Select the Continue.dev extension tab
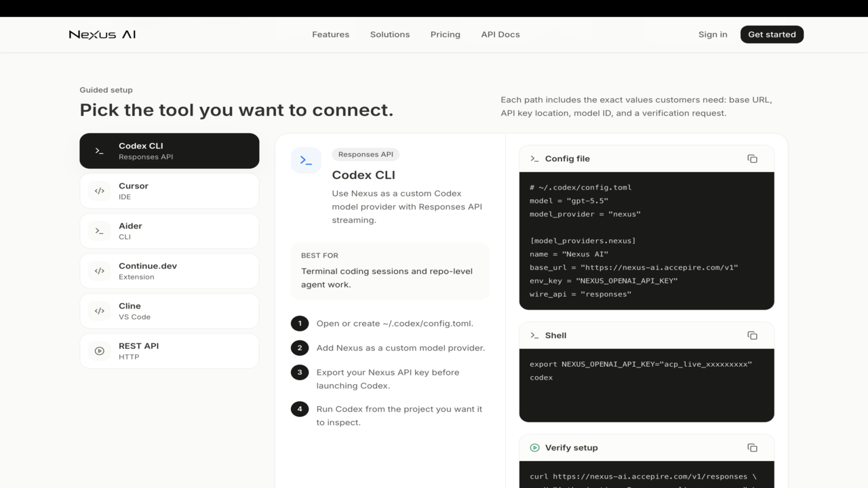The width and height of the screenshot is (868, 488). [170, 270]
